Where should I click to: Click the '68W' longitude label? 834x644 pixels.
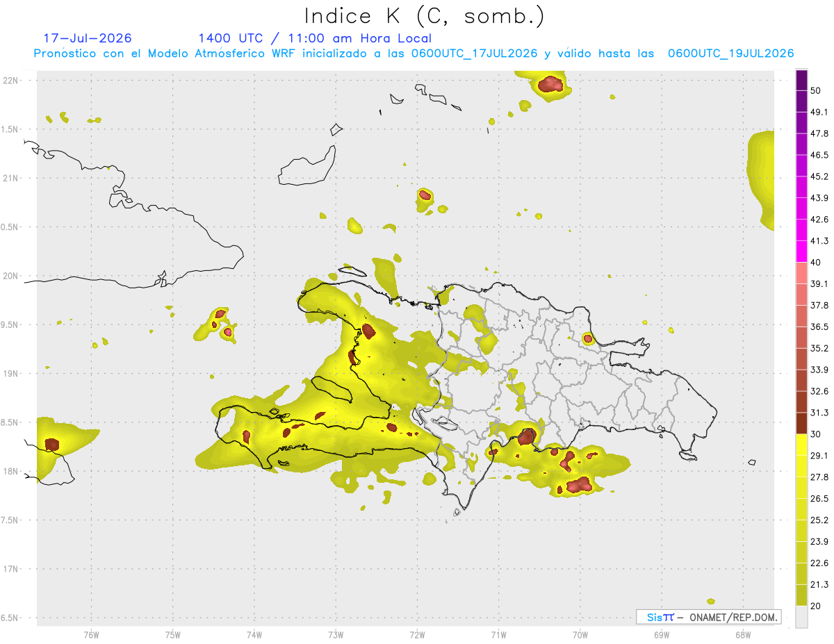(743, 634)
